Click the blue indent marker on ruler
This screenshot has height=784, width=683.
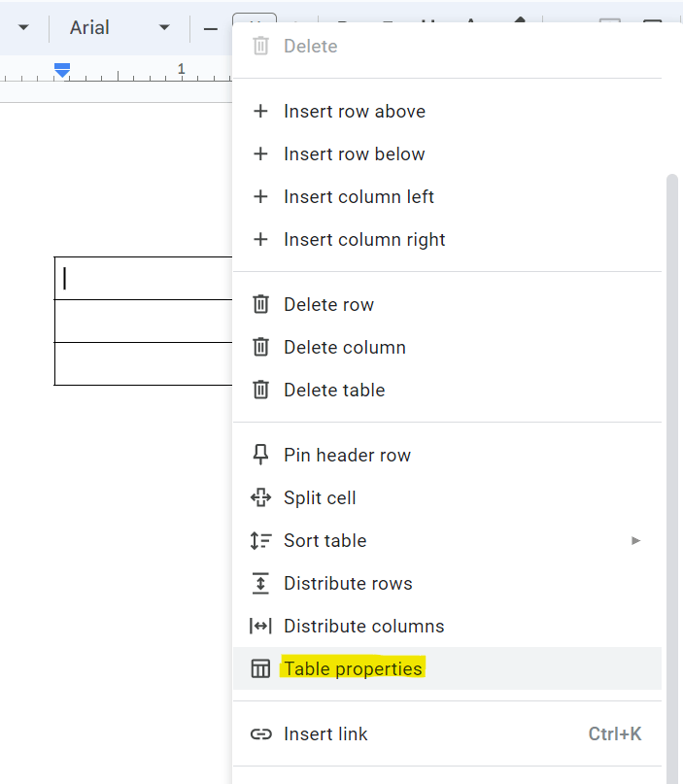coord(62,70)
